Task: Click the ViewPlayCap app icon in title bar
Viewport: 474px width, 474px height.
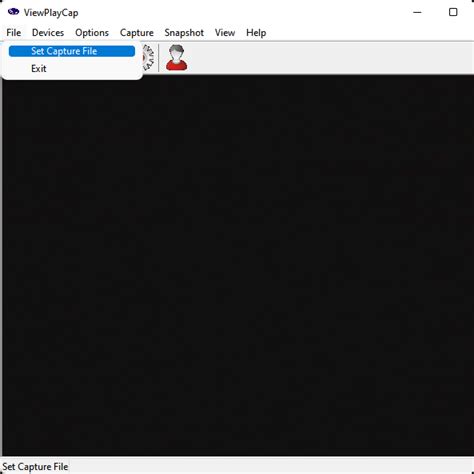Action: [13, 12]
